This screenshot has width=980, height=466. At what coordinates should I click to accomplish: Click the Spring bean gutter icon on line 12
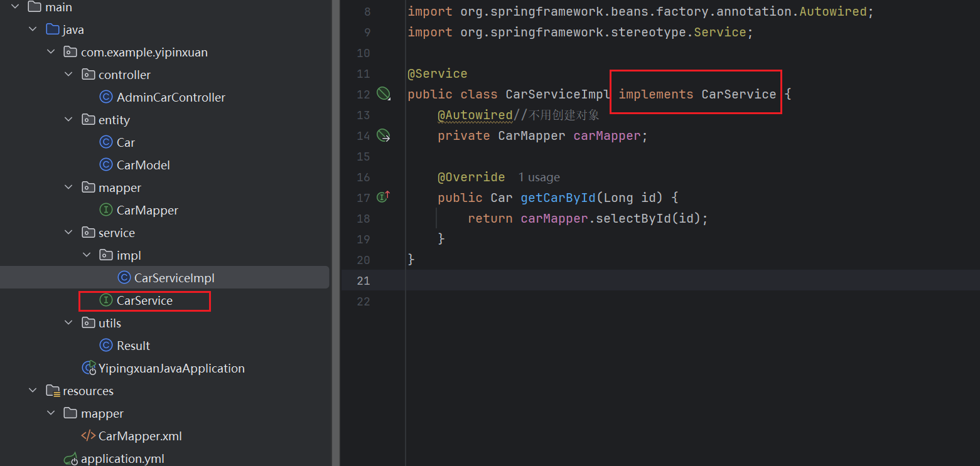click(x=383, y=94)
